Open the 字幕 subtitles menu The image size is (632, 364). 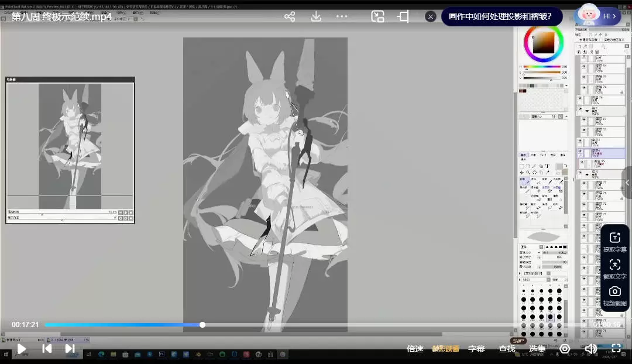476,349
